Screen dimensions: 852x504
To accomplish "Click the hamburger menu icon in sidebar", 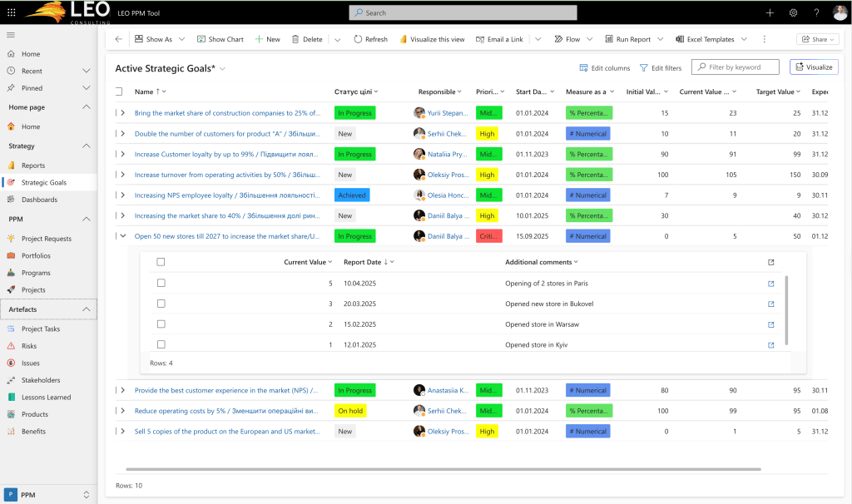I will coord(11,34).
